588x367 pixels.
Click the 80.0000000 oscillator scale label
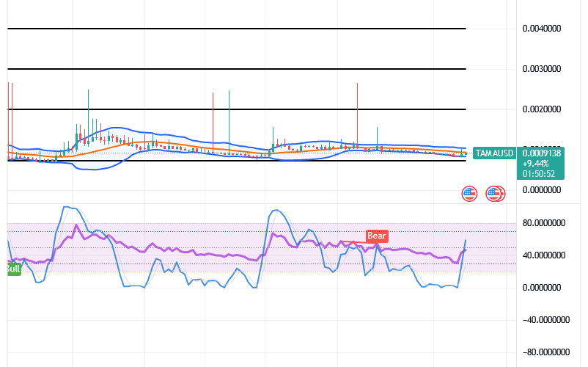click(x=544, y=223)
